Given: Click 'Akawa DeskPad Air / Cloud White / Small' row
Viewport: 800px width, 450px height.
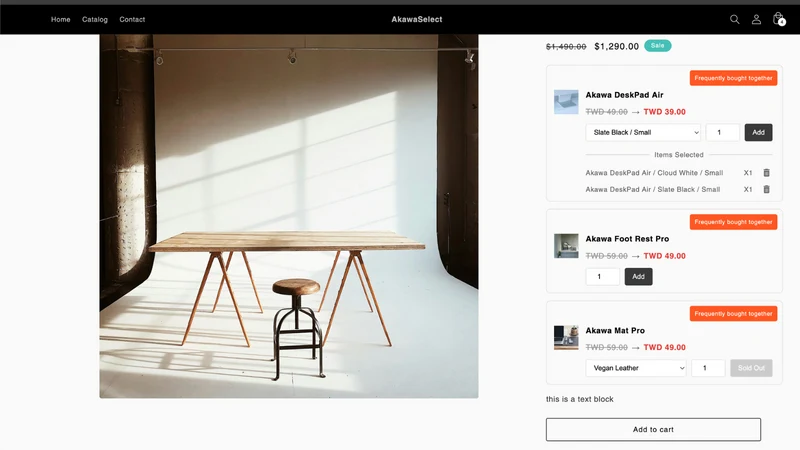Looking at the screenshot, I should coord(654,173).
